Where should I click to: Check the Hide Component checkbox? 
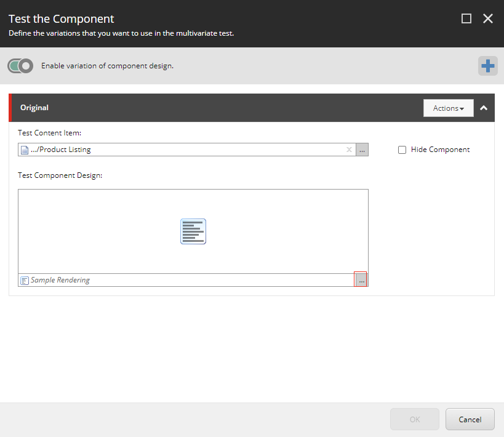coord(402,150)
